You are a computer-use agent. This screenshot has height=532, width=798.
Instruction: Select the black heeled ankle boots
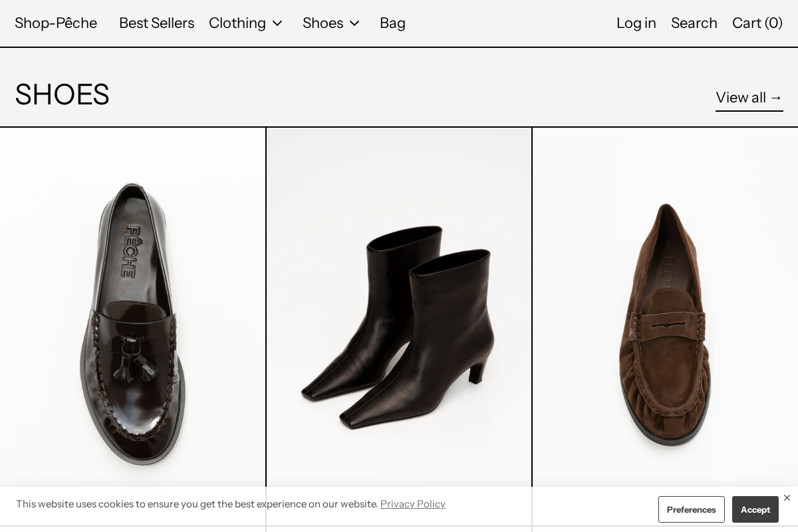click(399, 313)
